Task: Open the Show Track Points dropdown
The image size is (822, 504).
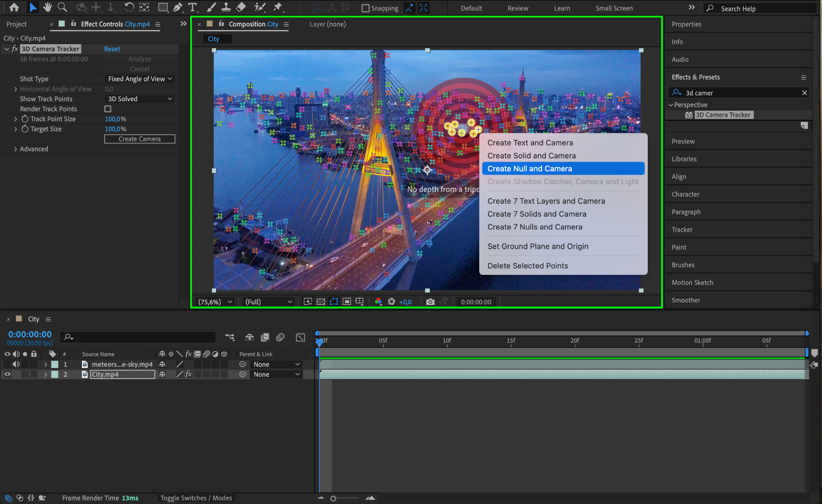Action: pyautogui.click(x=140, y=99)
